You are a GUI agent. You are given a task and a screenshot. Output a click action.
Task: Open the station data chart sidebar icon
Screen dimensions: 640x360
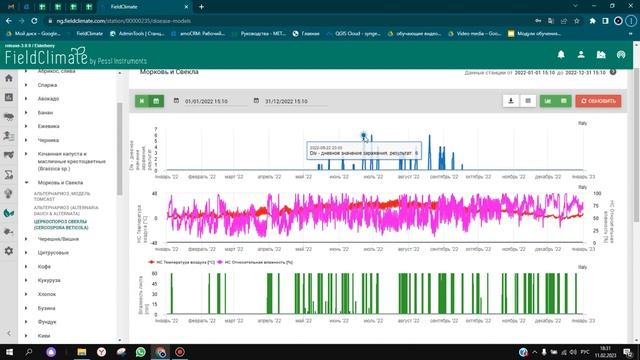point(9,97)
